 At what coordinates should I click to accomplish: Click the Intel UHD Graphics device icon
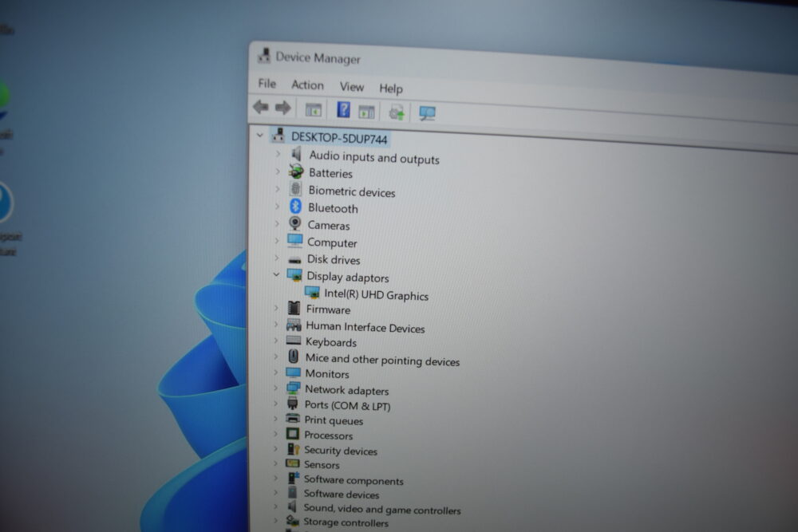click(x=312, y=293)
